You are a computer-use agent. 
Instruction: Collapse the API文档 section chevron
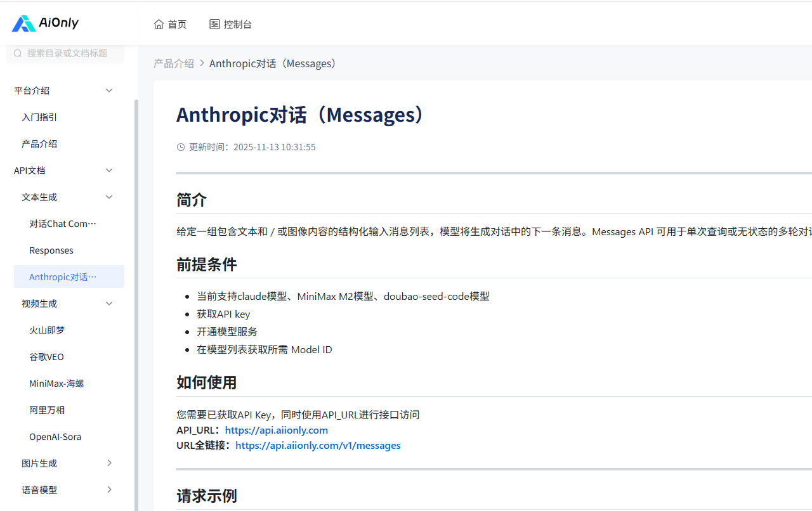click(109, 171)
